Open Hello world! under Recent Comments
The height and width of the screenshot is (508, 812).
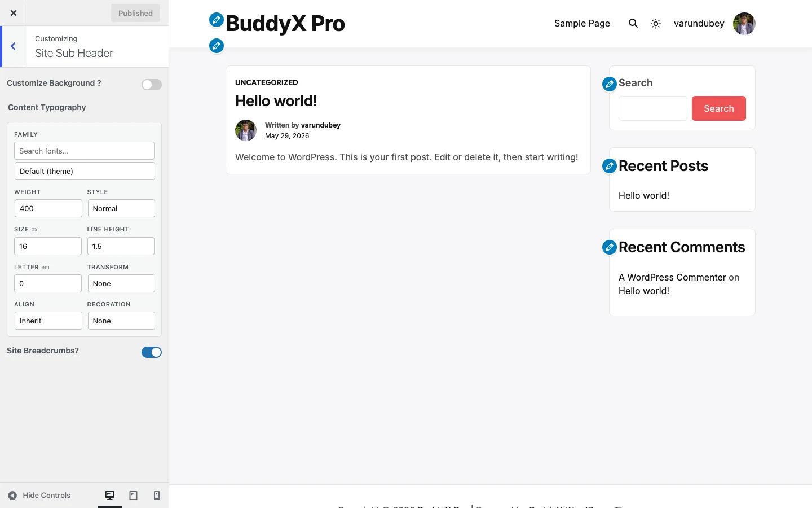pyautogui.click(x=644, y=291)
